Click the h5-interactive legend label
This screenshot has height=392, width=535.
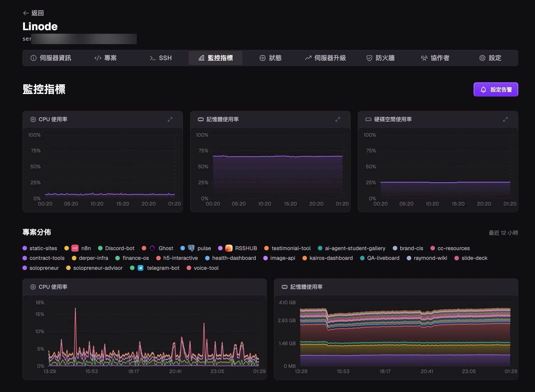[x=180, y=258]
